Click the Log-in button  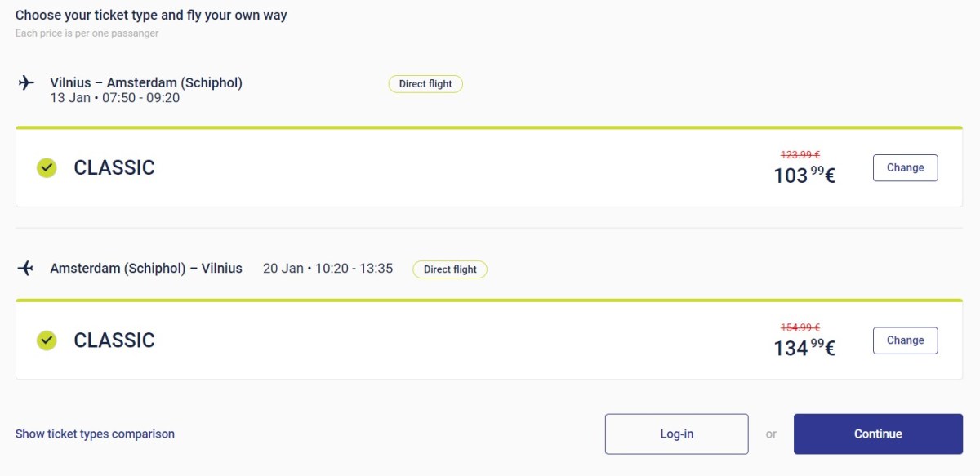coord(676,434)
